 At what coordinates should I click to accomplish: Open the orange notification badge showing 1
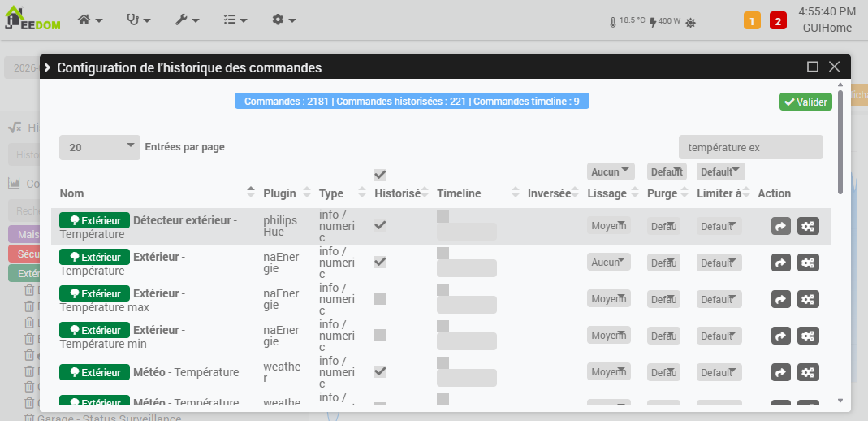point(752,21)
